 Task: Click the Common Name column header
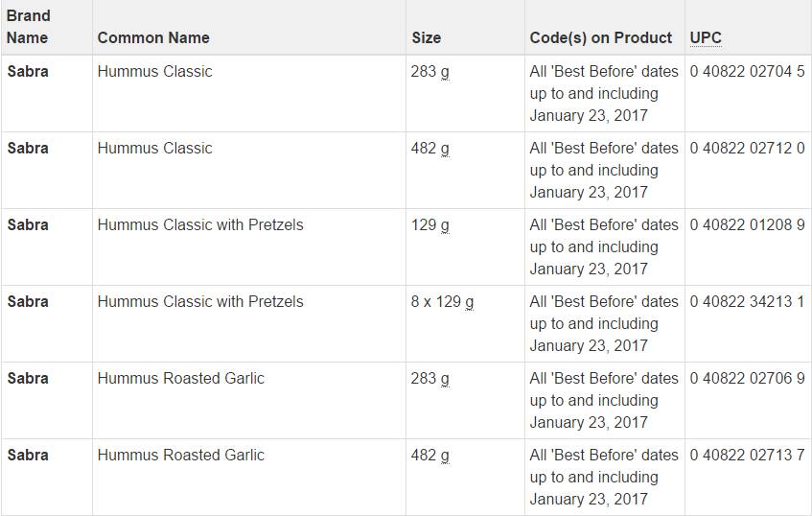point(153,37)
